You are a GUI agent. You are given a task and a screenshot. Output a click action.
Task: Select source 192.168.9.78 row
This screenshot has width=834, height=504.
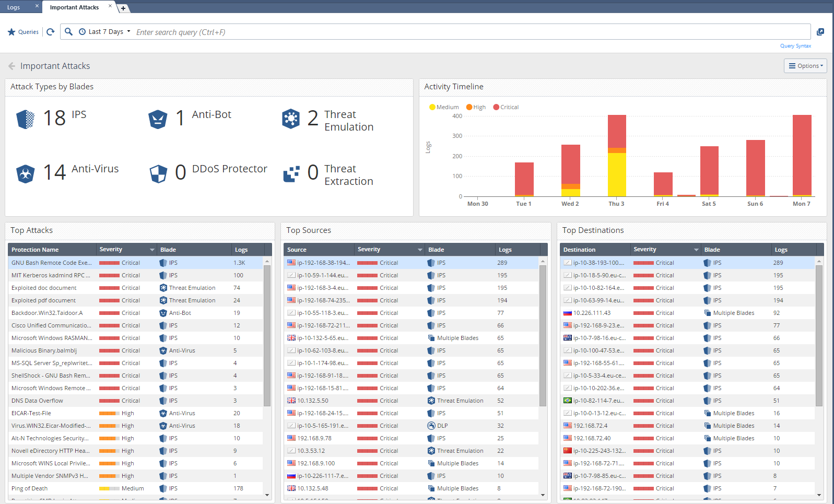(x=411, y=438)
